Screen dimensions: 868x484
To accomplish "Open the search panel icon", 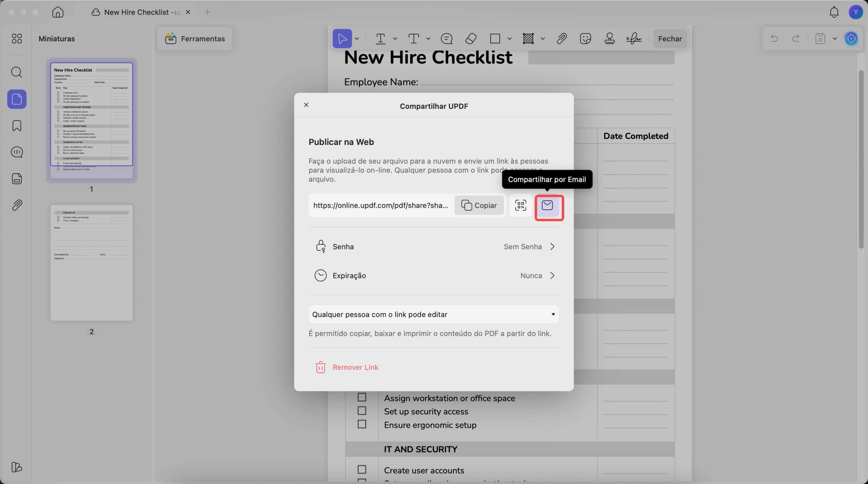I will (17, 72).
